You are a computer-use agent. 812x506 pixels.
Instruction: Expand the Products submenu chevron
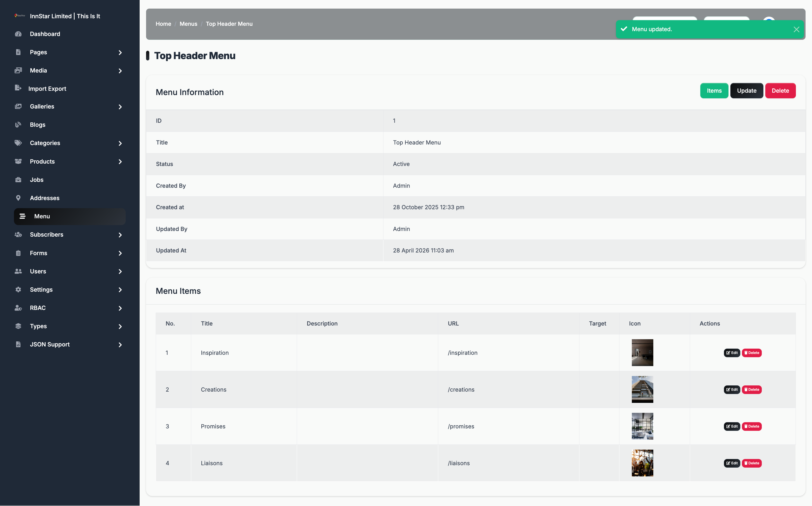coord(120,162)
